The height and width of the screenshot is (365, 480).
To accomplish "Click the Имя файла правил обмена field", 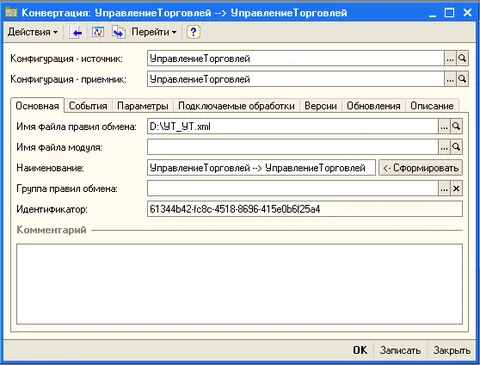I will [x=293, y=127].
